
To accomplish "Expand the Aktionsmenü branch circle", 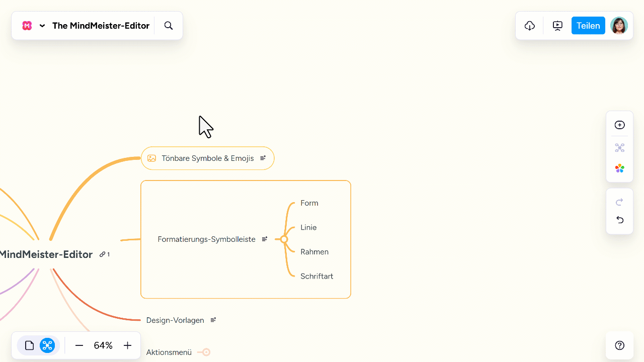I will [206, 352].
